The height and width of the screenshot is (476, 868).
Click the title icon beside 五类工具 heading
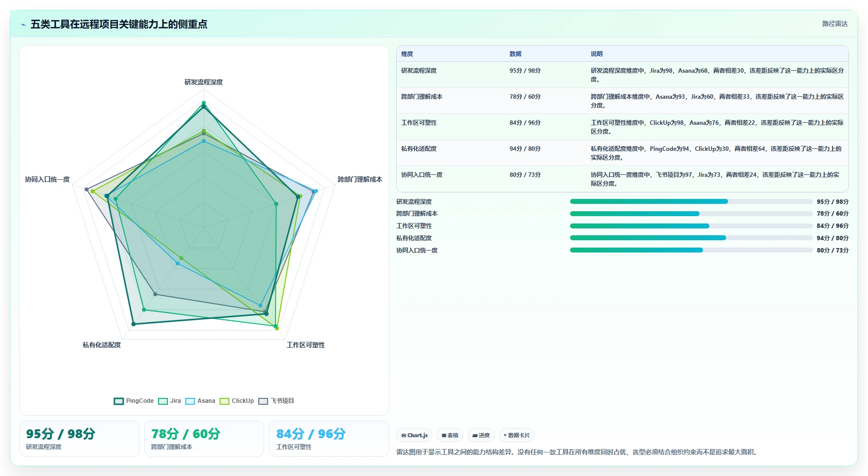(23, 25)
